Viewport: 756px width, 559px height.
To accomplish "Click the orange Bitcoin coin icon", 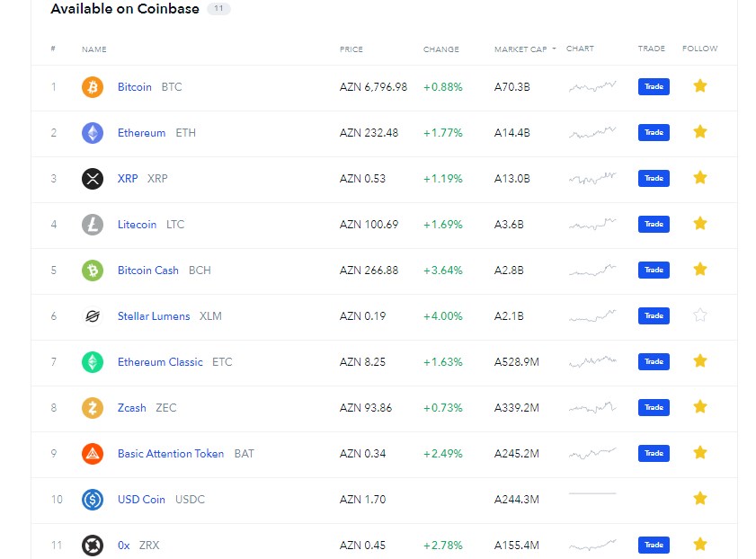I will pyautogui.click(x=93, y=87).
